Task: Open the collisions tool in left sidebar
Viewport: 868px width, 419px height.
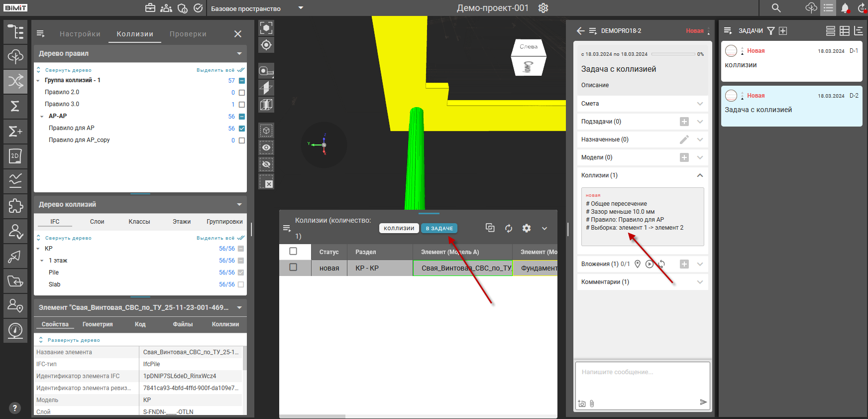Action: tap(15, 81)
